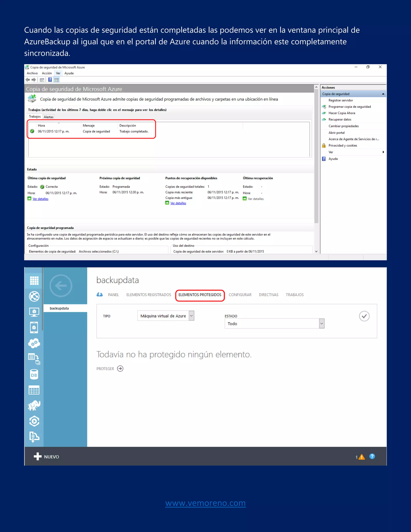Click Acerca de Agente de Servicios action
Viewport: 411px width, 532px height.
[x=354, y=139]
